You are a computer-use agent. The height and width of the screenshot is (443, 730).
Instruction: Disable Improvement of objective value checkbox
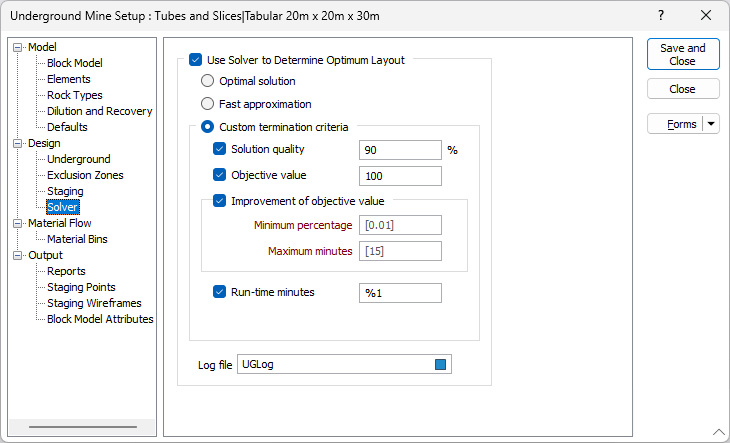point(220,201)
